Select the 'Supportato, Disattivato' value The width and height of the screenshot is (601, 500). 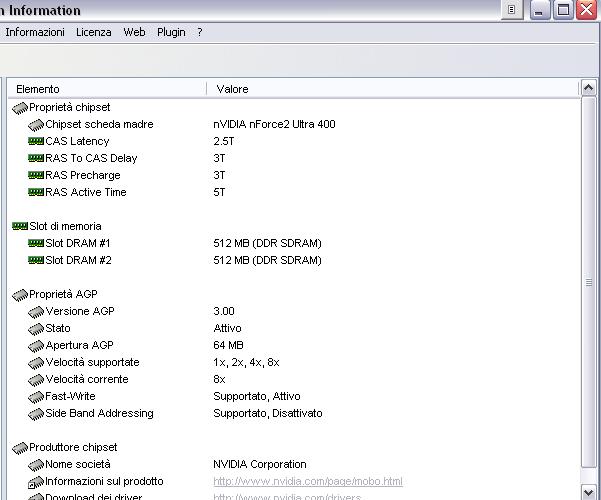(268, 413)
